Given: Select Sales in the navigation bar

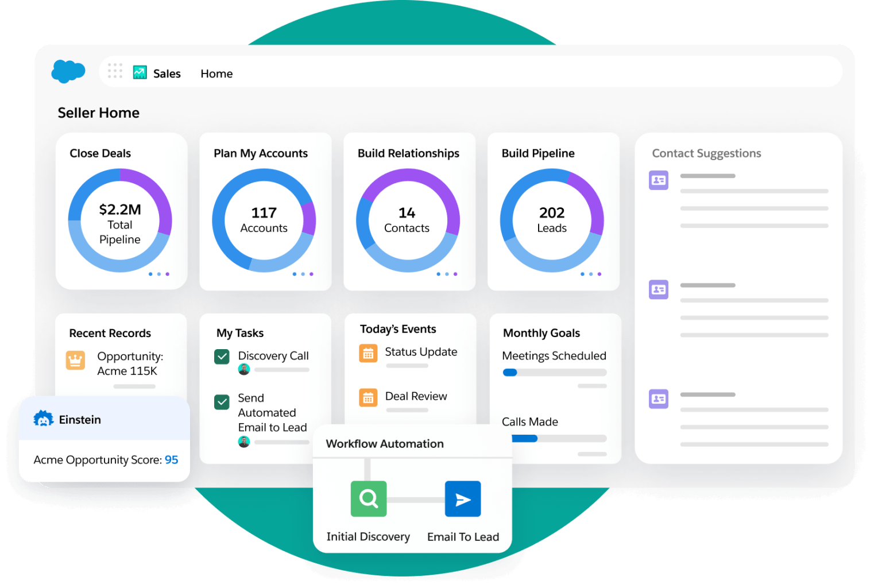Looking at the screenshot, I should pyautogui.click(x=166, y=73).
